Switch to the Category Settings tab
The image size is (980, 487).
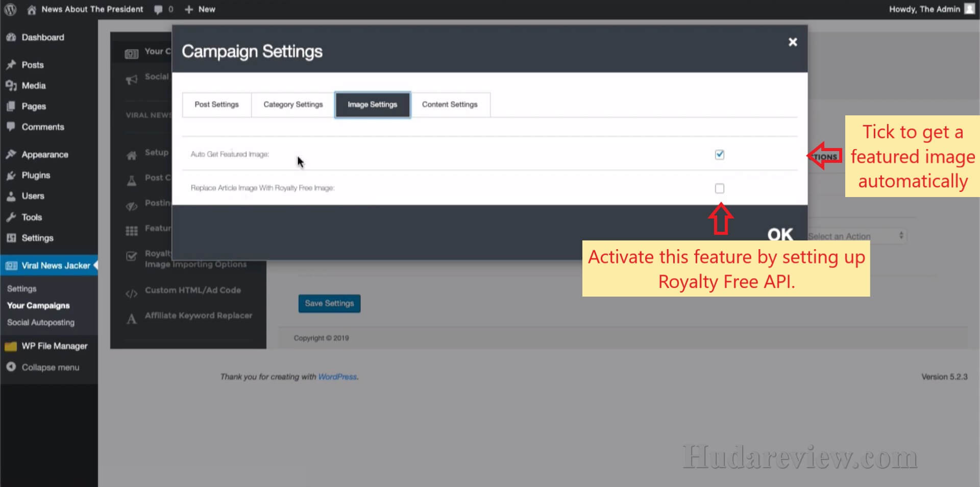click(x=293, y=104)
